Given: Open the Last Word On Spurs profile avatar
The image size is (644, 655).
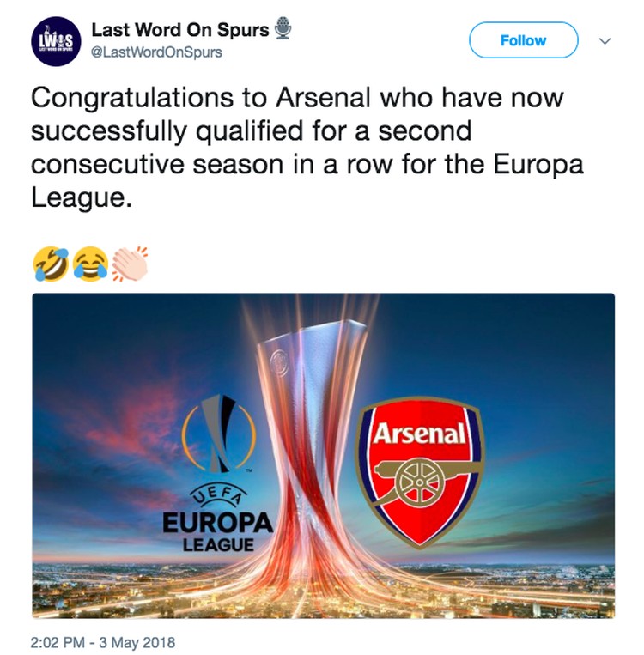Looking at the screenshot, I should [56, 41].
